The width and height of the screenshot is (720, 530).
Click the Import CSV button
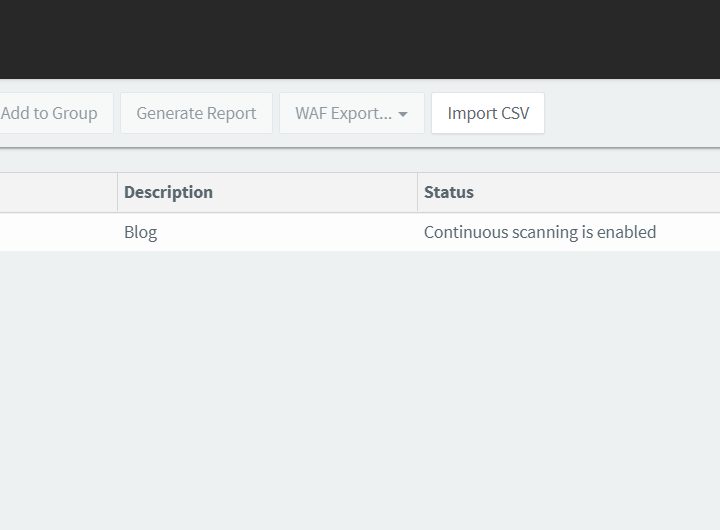488,113
